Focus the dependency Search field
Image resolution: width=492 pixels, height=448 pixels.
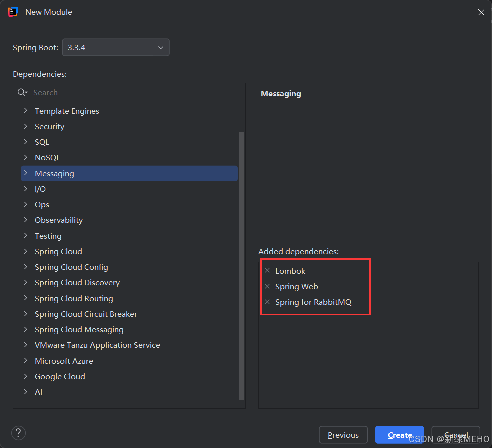click(x=135, y=92)
